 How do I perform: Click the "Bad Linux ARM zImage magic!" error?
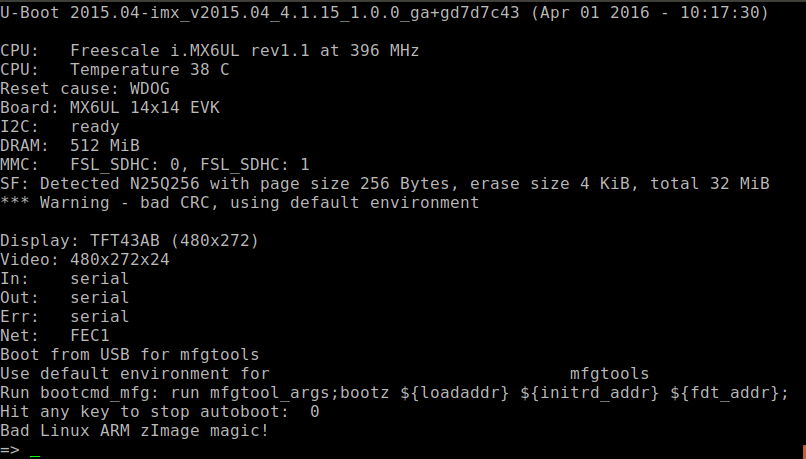135,430
